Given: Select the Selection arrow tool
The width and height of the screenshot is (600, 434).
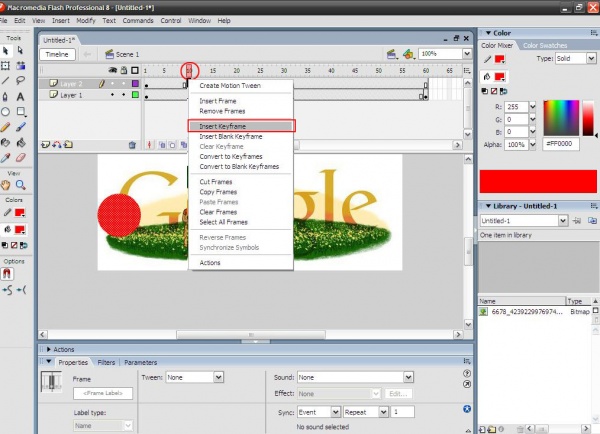Looking at the screenshot, I should click(6, 51).
